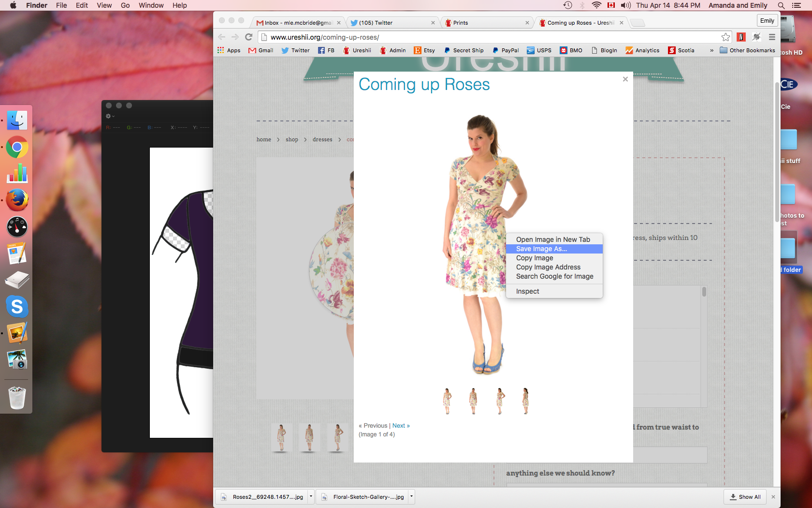This screenshot has width=812, height=508.
Task: Switch to the Inbox Gmail tab
Action: [298, 23]
